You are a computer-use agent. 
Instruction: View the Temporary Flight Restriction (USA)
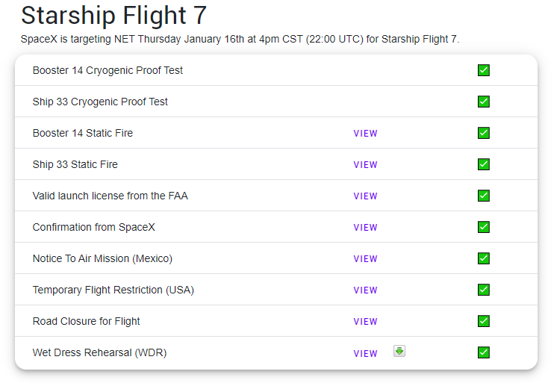365,290
